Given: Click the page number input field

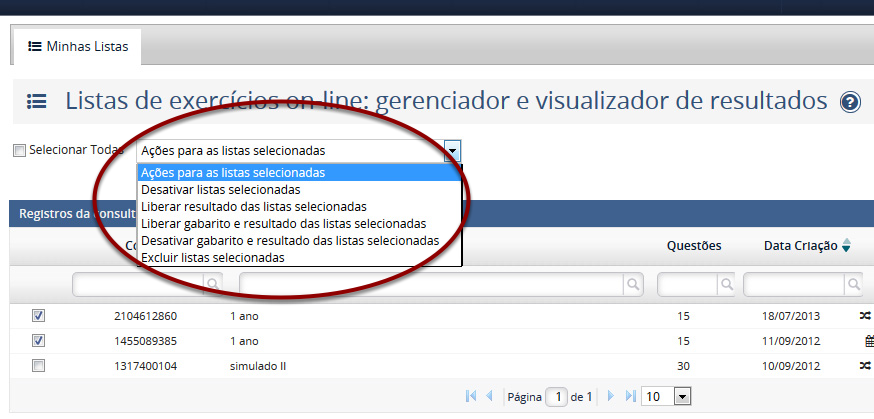Looking at the screenshot, I should (x=560, y=397).
